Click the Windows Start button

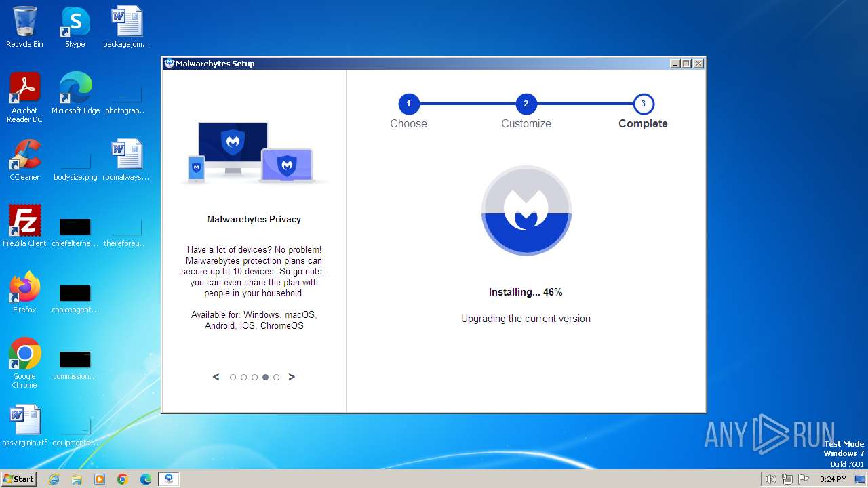click(x=18, y=479)
